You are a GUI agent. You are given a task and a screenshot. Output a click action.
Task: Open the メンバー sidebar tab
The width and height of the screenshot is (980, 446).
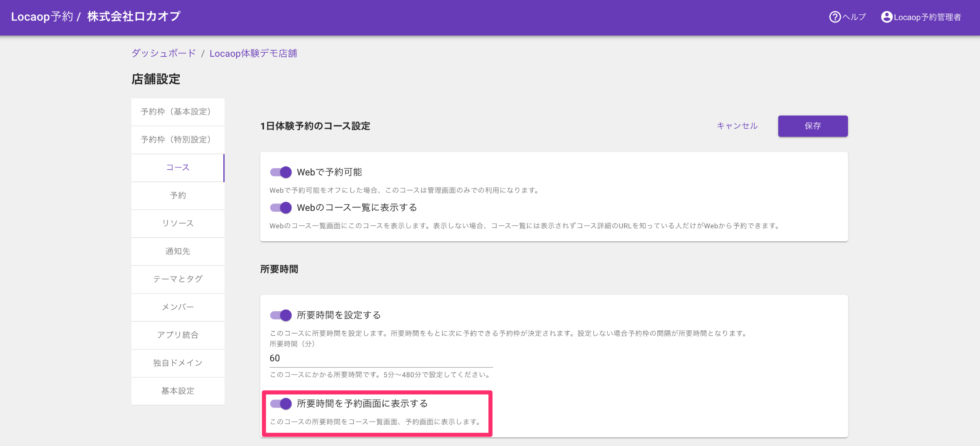(178, 307)
